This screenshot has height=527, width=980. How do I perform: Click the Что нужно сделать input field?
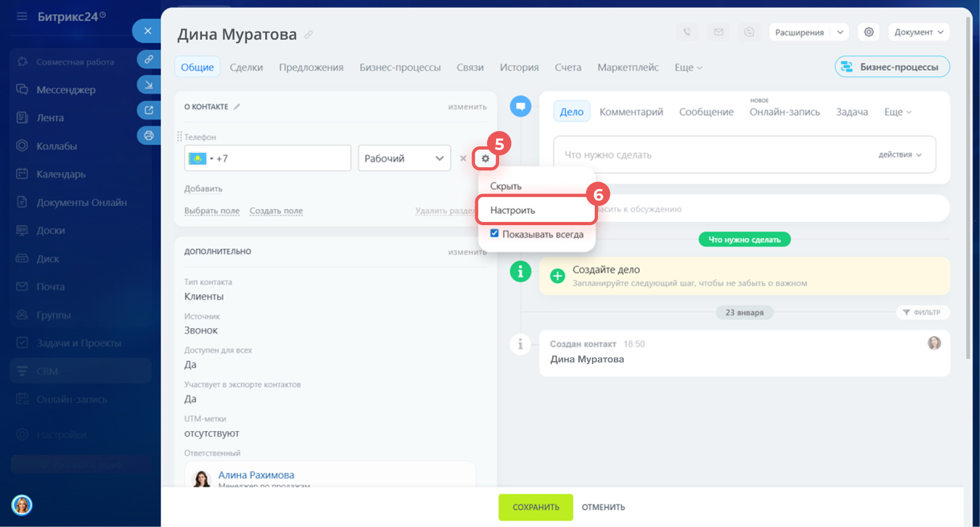coord(713,155)
